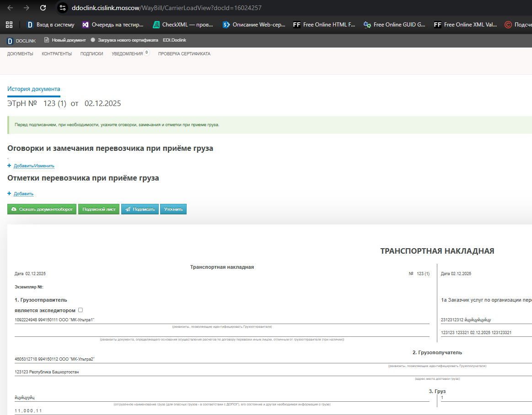Open the Free Online GUID G... bookmark
The width and height of the screenshot is (532, 415).
[x=395, y=24]
